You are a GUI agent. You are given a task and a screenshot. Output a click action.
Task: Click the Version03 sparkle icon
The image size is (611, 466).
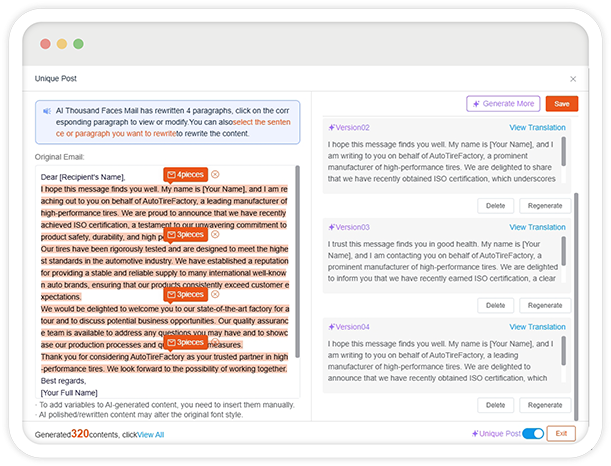click(332, 227)
